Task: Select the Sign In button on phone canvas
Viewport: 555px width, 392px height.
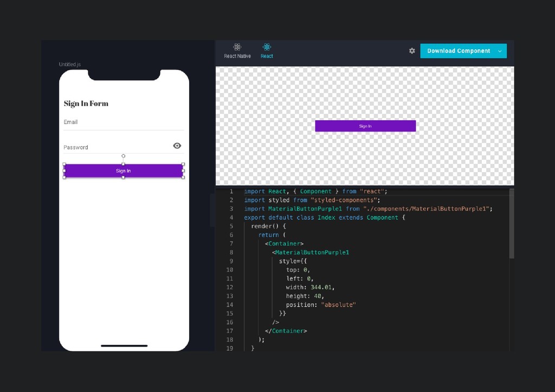Action: (124, 171)
